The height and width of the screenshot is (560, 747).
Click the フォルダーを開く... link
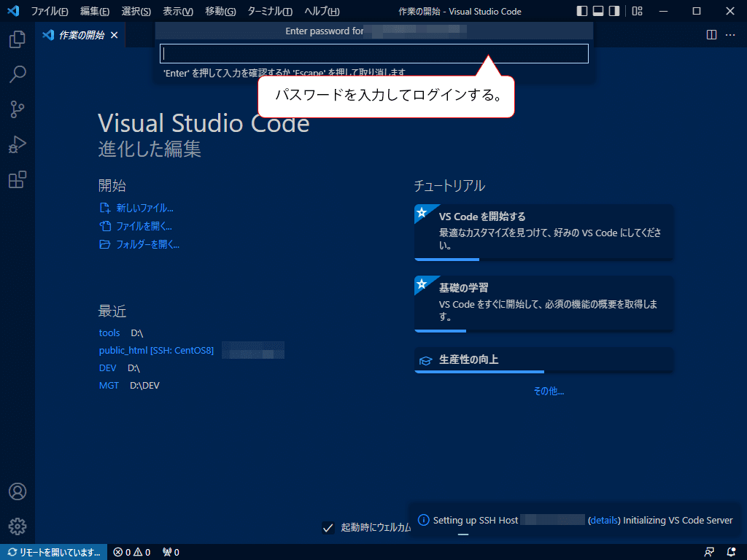pyautogui.click(x=147, y=244)
